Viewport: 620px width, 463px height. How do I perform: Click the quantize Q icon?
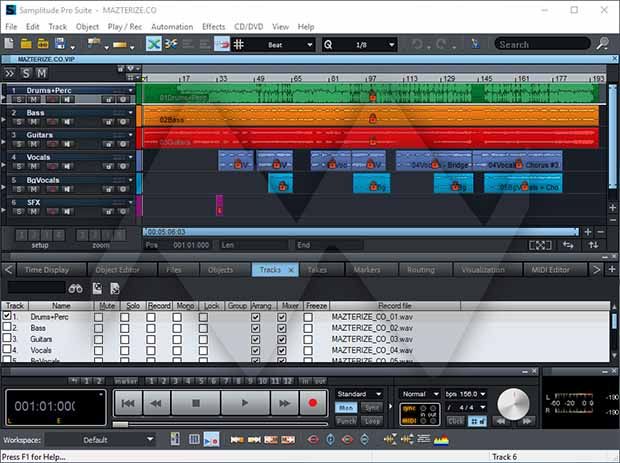click(328, 45)
